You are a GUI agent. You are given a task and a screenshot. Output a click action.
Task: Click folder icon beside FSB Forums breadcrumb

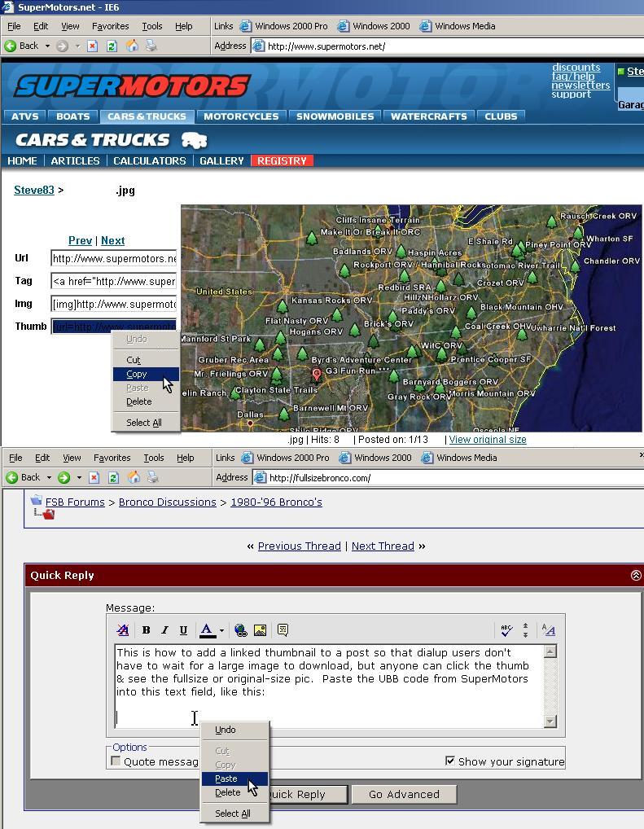(36, 500)
